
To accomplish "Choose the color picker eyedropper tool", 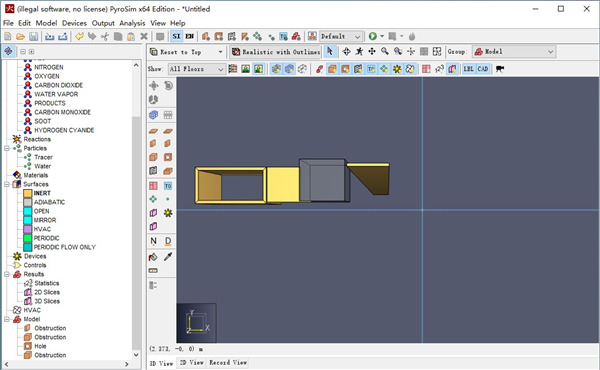I will click(x=168, y=257).
